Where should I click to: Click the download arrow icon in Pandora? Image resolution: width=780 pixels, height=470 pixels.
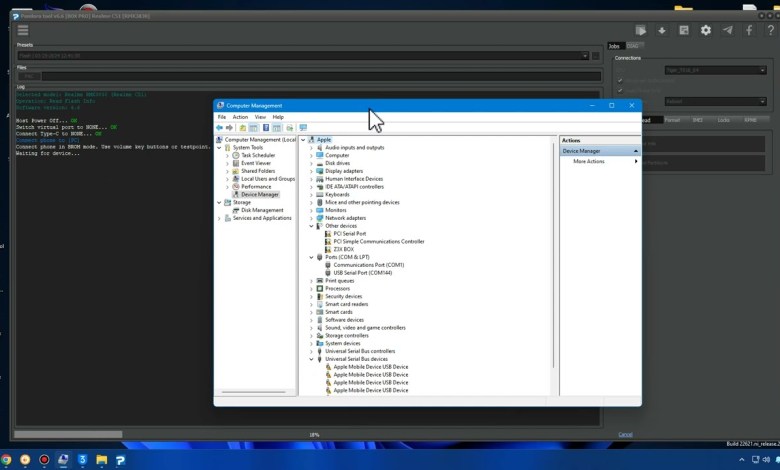(663, 30)
